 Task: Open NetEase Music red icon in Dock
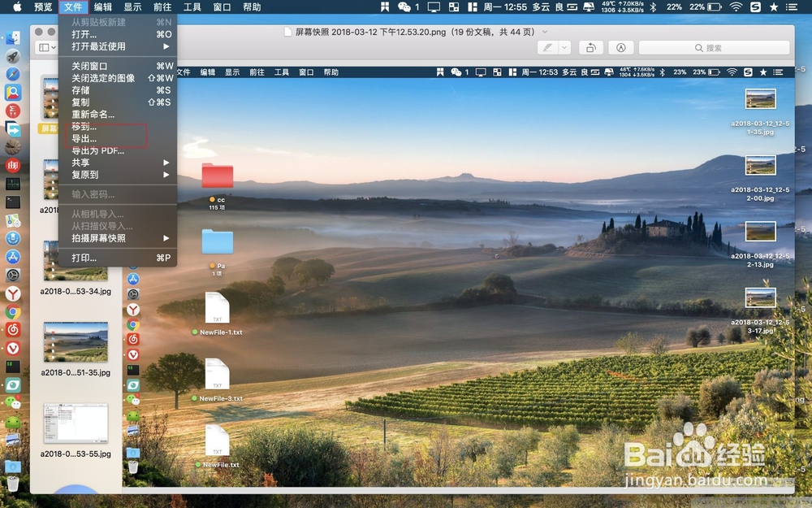tap(13, 330)
